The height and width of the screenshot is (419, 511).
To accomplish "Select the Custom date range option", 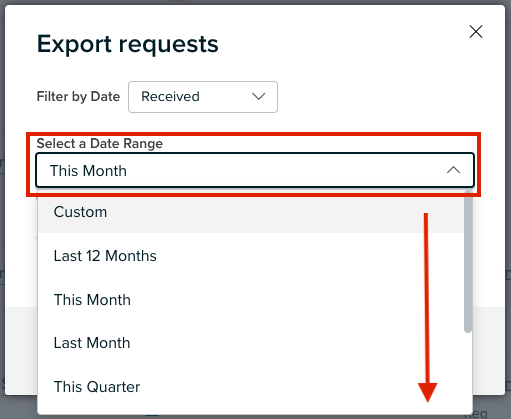I will [251, 212].
